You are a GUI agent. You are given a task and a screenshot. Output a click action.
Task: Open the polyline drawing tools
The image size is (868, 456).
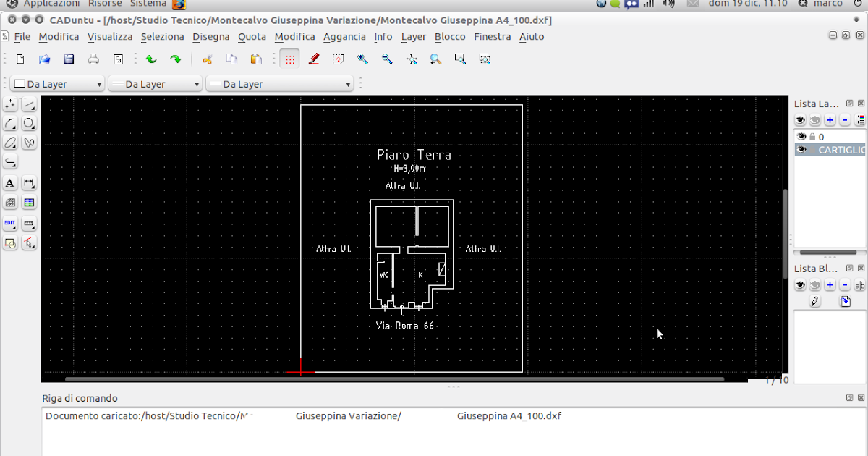point(11,161)
